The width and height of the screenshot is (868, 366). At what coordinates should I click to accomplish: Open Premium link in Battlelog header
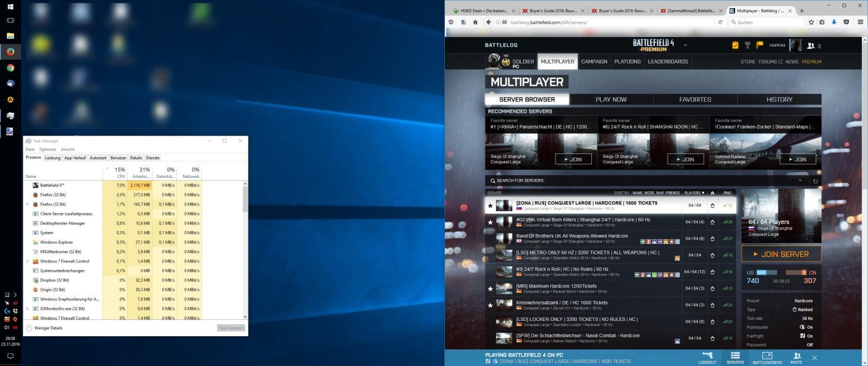(x=812, y=62)
